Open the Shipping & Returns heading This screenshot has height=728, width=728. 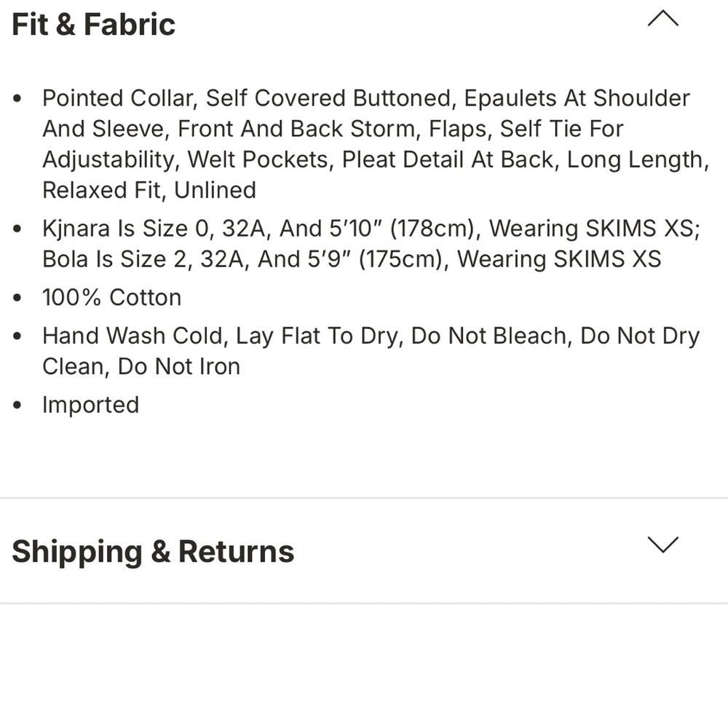(153, 552)
